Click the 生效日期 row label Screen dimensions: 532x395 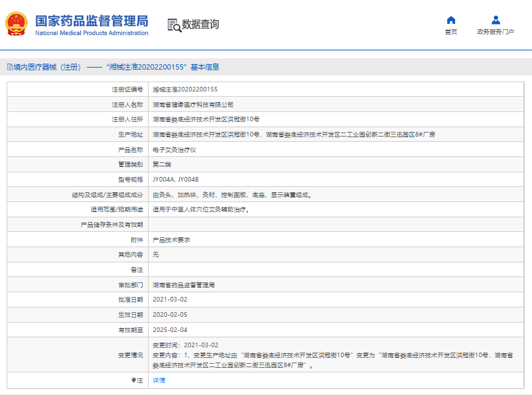131,315
